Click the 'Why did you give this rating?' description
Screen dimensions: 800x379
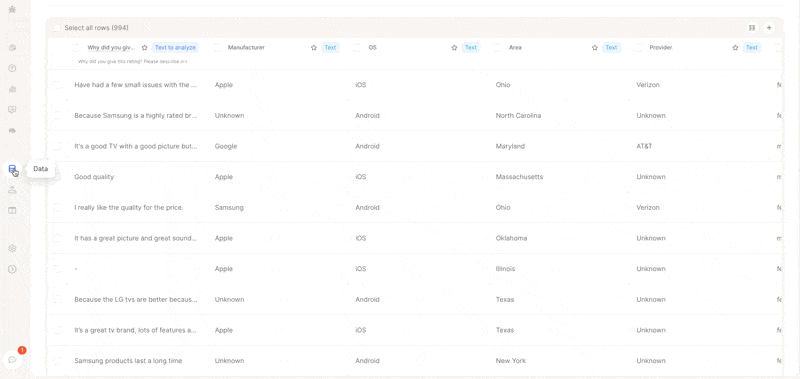point(133,61)
